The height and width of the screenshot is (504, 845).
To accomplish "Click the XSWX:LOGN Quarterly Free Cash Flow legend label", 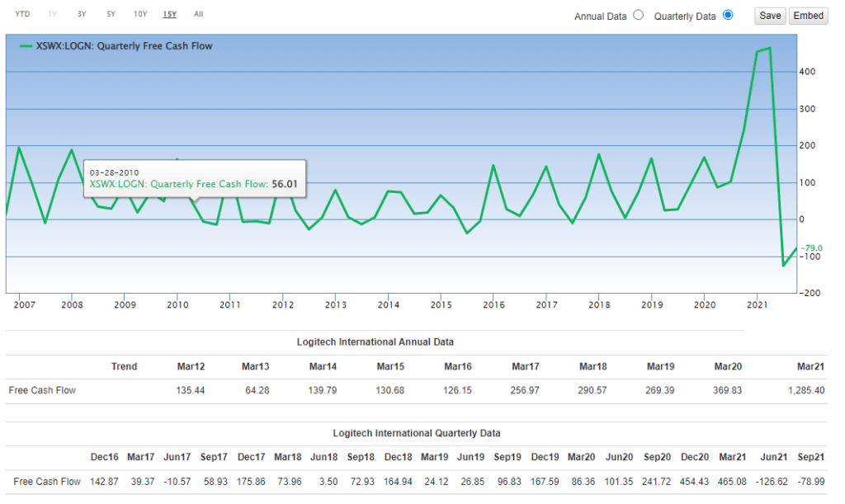I will click(124, 46).
